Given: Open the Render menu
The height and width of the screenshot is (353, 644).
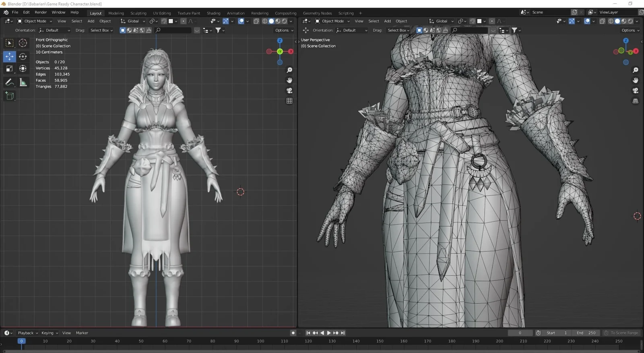Looking at the screenshot, I should (x=41, y=12).
